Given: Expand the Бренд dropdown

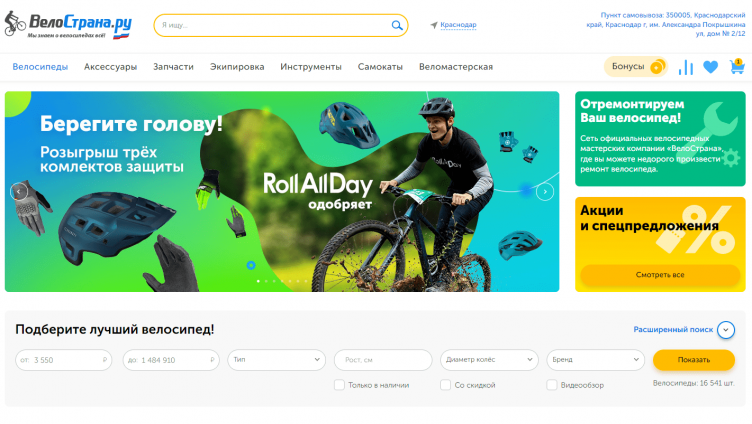Looking at the screenshot, I should pyautogui.click(x=595, y=360).
